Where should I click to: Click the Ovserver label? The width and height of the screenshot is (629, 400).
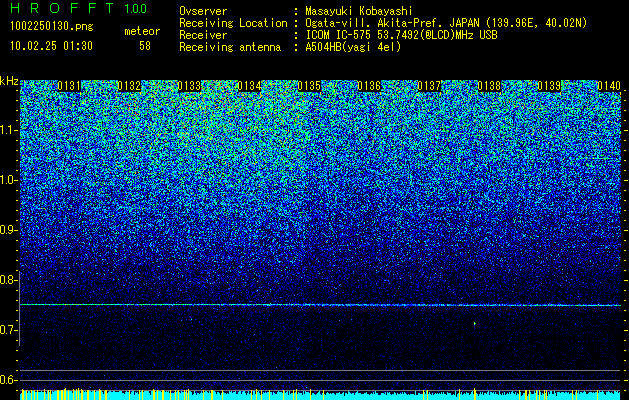tap(203, 11)
